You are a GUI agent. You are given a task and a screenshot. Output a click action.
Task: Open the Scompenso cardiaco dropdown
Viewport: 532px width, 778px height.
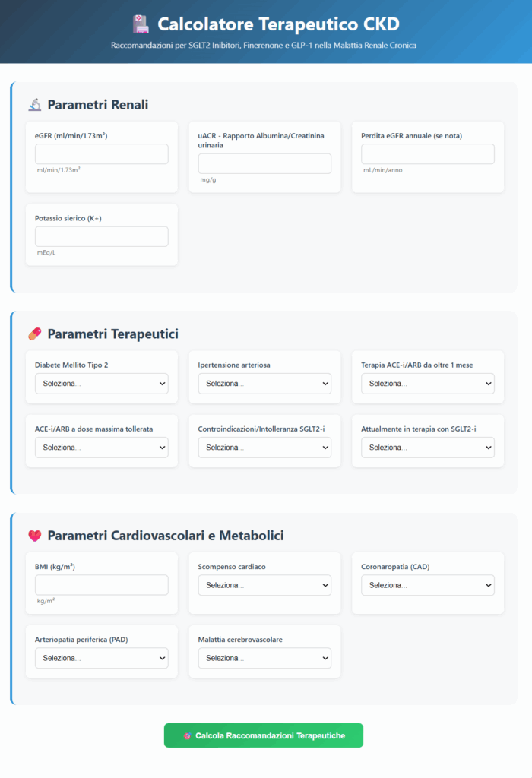click(264, 585)
